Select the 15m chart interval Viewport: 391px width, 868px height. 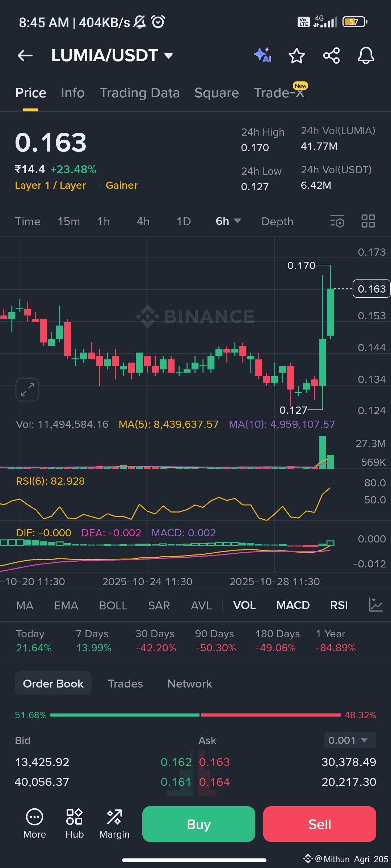pyautogui.click(x=69, y=221)
